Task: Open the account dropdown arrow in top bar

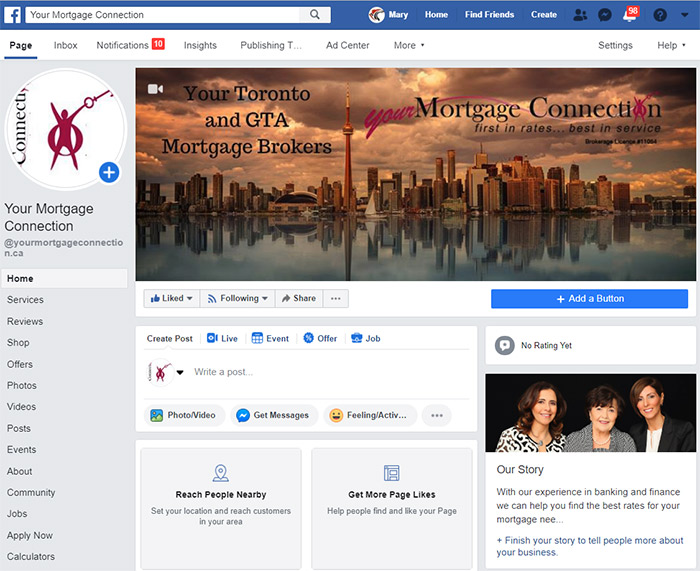Action: [x=684, y=15]
